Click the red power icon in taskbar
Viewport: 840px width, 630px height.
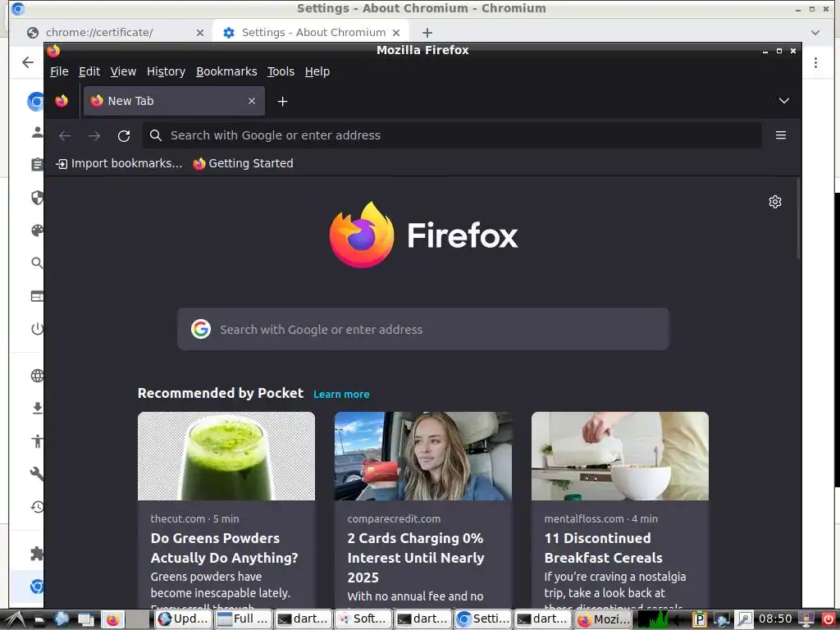click(x=829, y=619)
